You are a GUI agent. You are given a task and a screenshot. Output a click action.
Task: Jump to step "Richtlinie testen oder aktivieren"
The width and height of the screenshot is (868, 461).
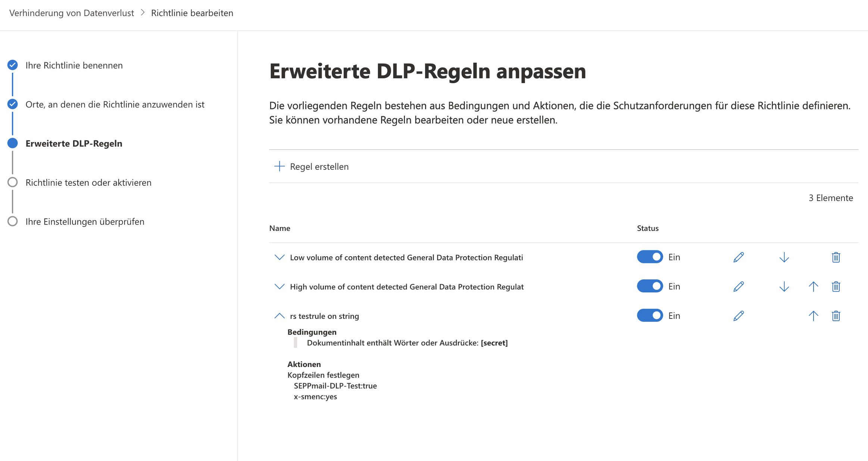click(x=88, y=182)
